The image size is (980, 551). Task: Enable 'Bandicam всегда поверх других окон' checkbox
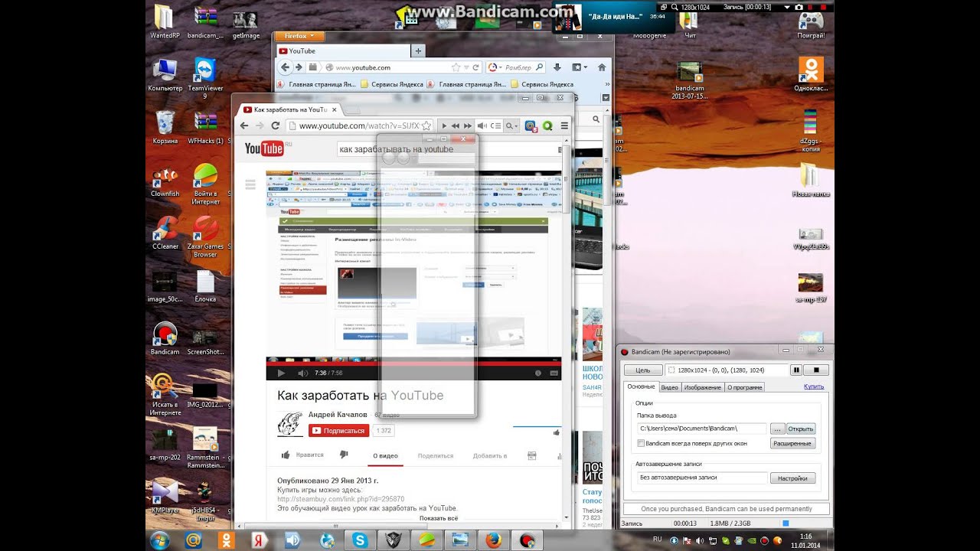[x=641, y=443]
